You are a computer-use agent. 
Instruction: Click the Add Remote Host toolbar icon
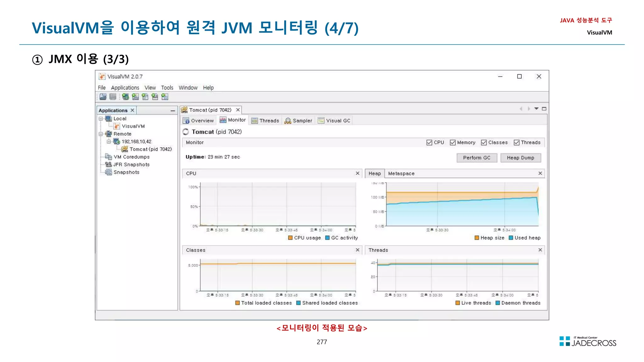coord(125,97)
